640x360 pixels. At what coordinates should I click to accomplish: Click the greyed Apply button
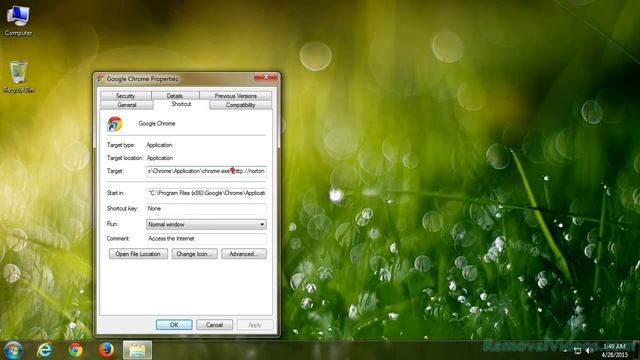point(255,325)
